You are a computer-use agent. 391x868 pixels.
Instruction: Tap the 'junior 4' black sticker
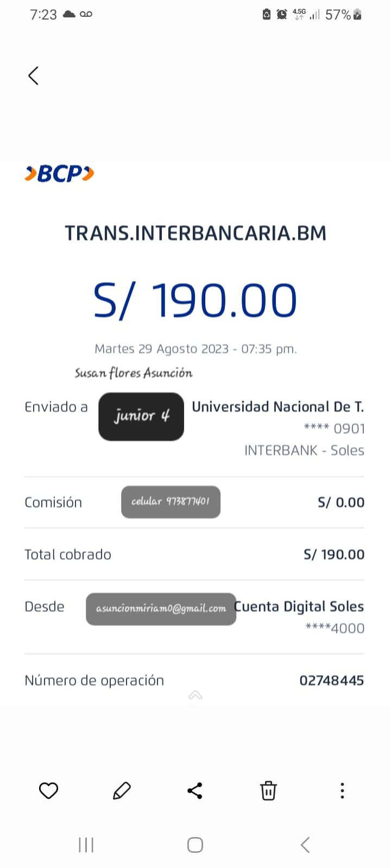pyautogui.click(x=141, y=416)
